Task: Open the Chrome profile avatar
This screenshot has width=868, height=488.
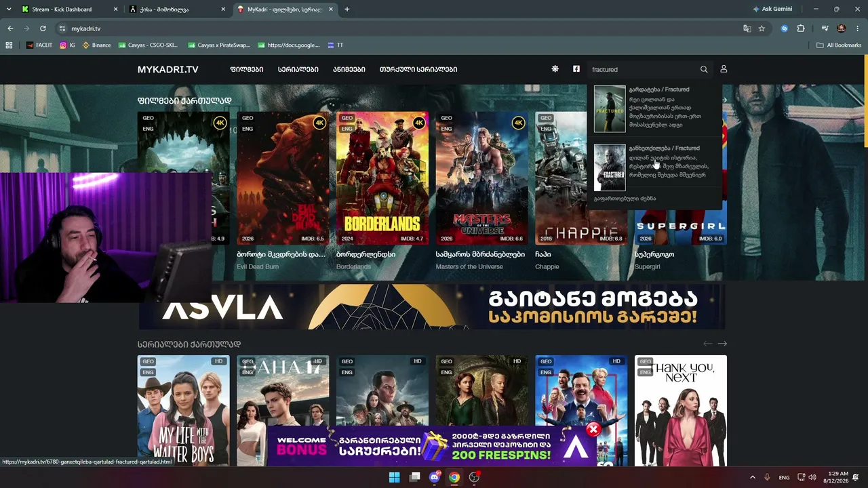Action: tap(842, 28)
